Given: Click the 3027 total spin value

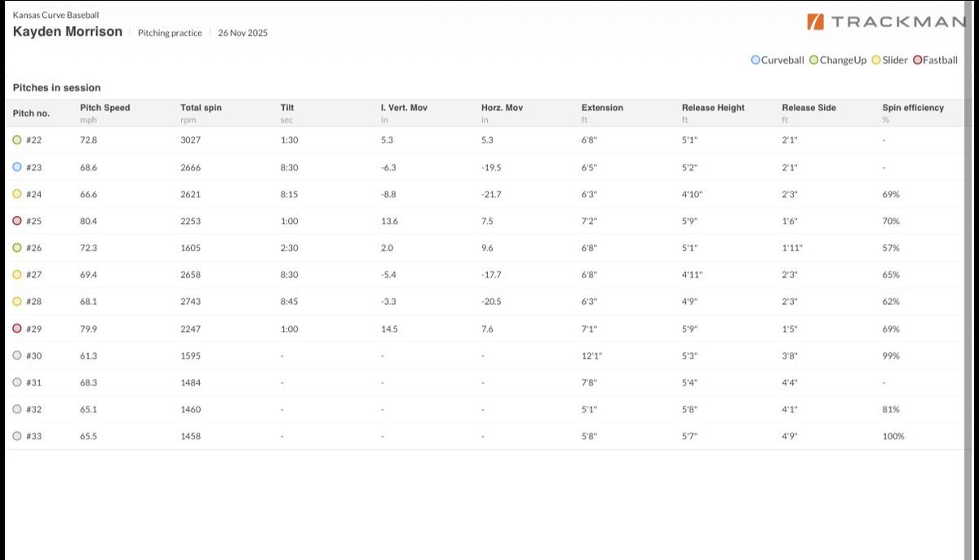Looking at the screenshot, I should (190, 140).
